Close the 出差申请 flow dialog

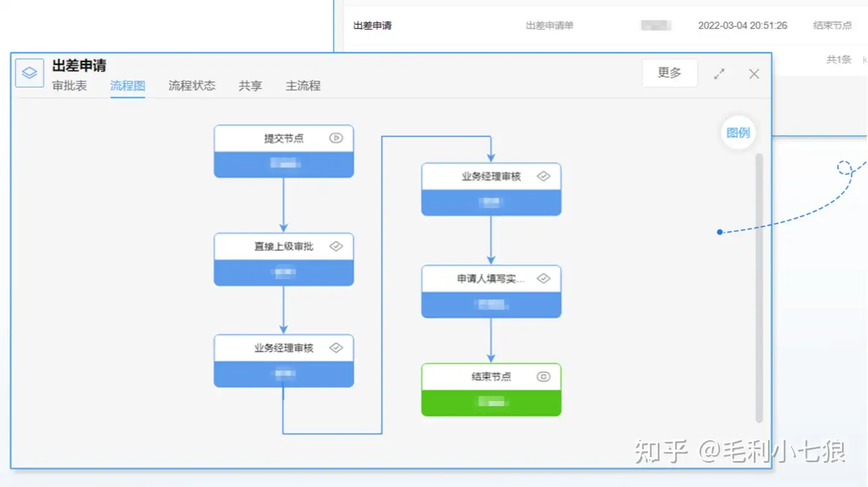click(x=754, y=74)
